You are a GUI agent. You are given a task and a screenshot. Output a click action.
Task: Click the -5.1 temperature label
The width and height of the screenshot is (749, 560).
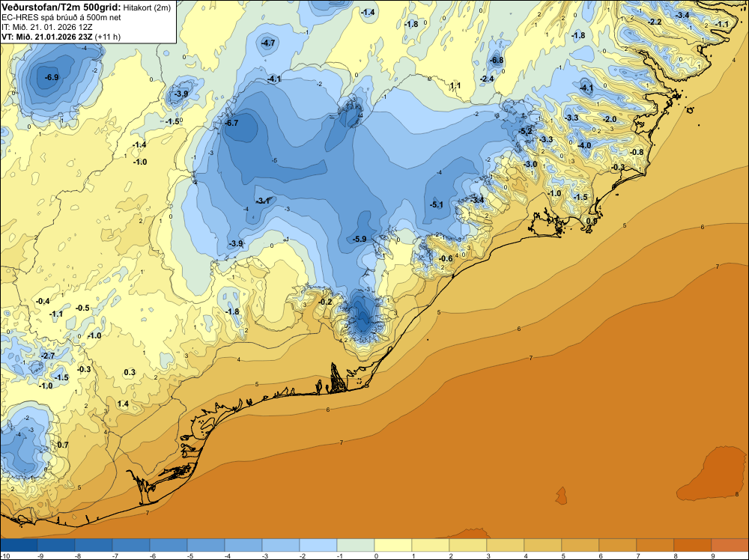436,205
